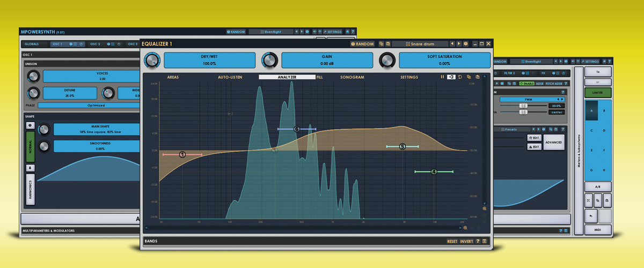Click the highlighted speaker icon in the analyzer toolbar
This screenshot has height=268, width=644.
[452, 77]
